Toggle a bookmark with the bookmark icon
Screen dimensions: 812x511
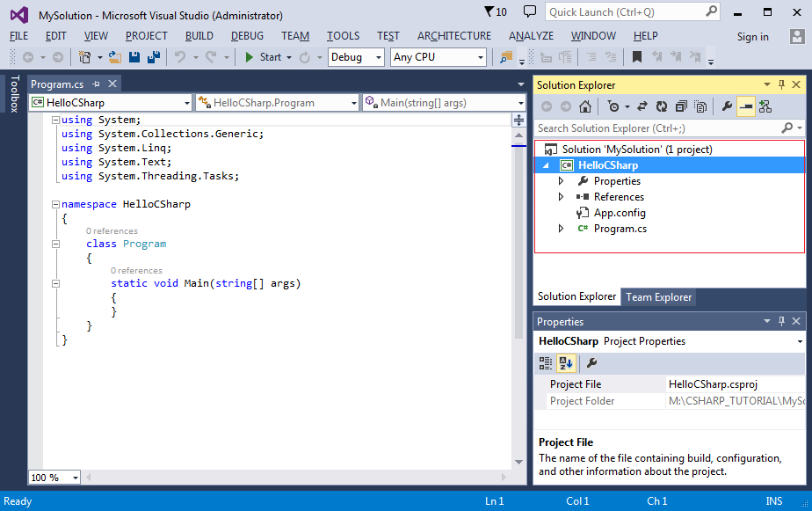coord(637,57)
